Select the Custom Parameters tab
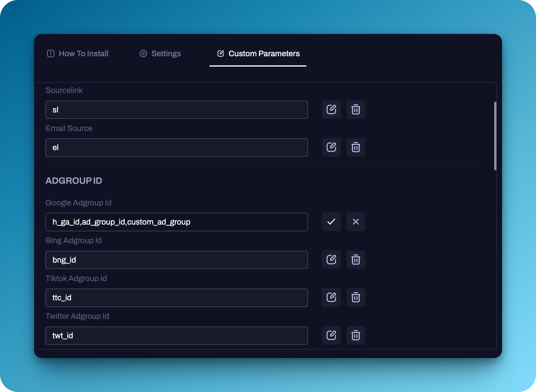 pyautogui.click(x=258, y=54)
